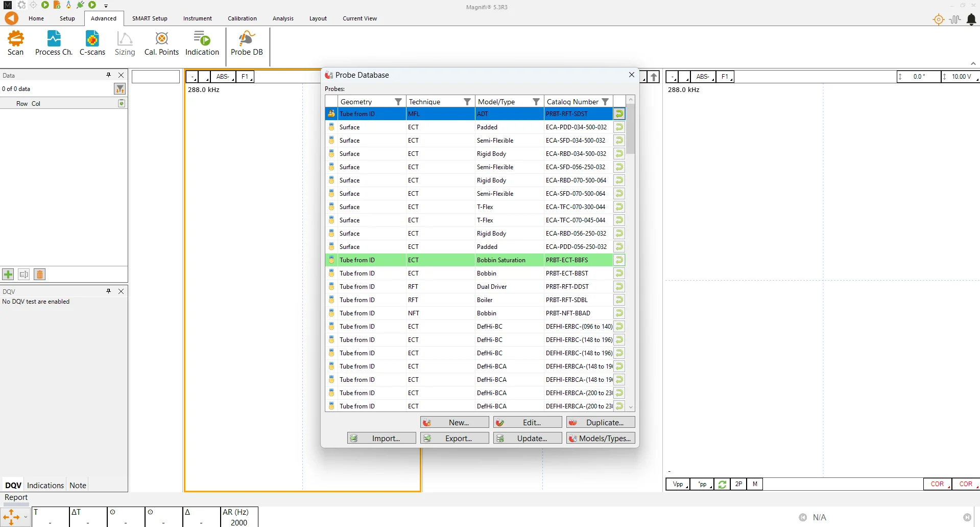The width and height of the screenshot is (980, 527).
Task: Toggle the Row Col green indicator
Action: point(122,103)
